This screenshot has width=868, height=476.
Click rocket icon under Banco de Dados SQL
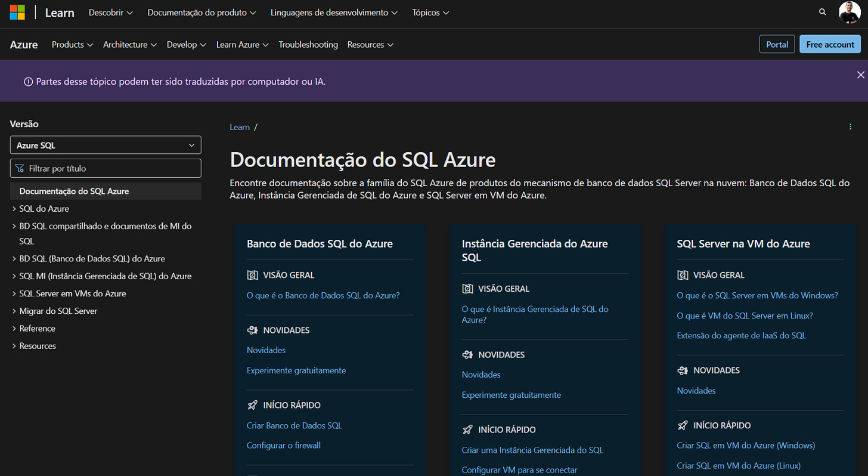click(252, 405)
